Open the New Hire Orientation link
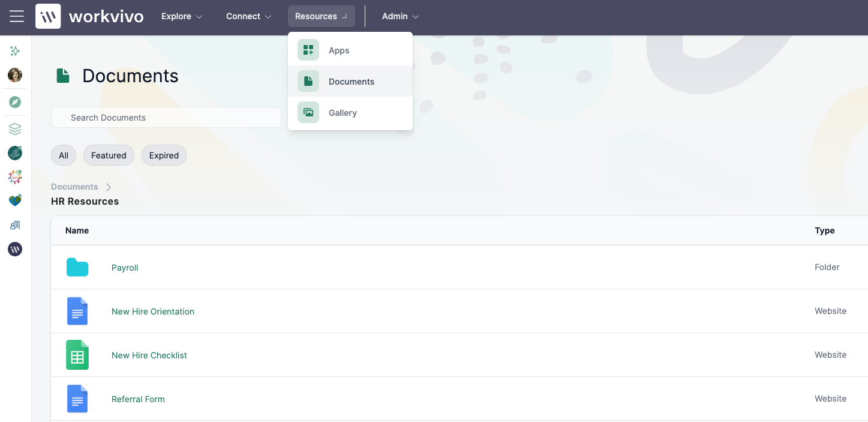Screen dimensions: 868x422 tap(153, 312)
